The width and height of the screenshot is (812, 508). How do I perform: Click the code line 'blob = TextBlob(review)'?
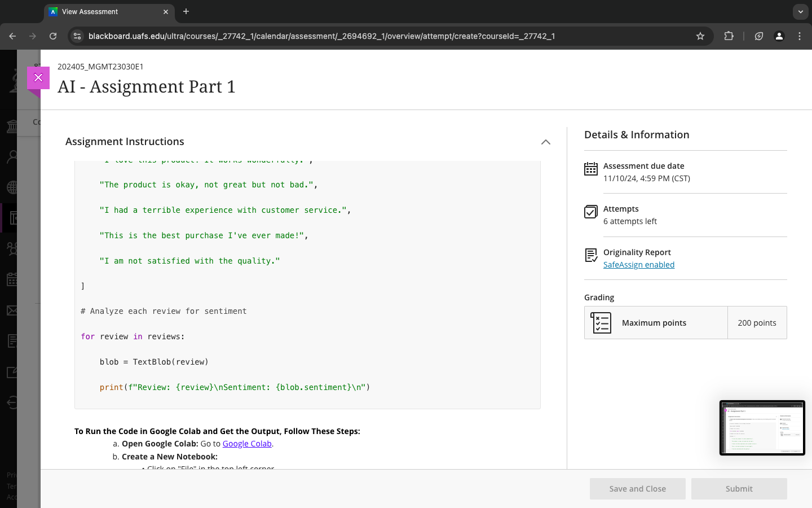click(x=154, y=362)
